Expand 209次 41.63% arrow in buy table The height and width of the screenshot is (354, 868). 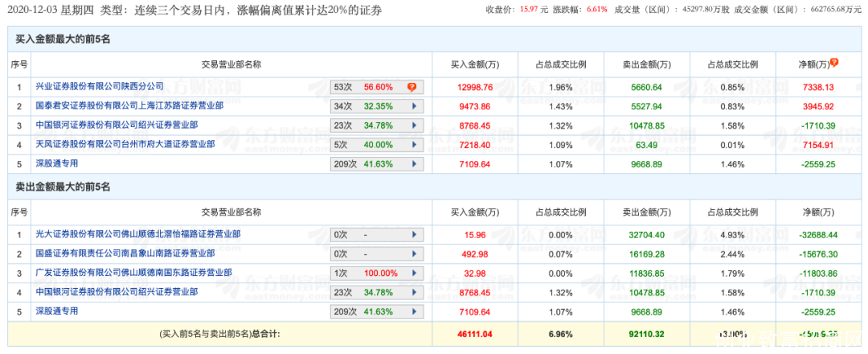[414, 165]
